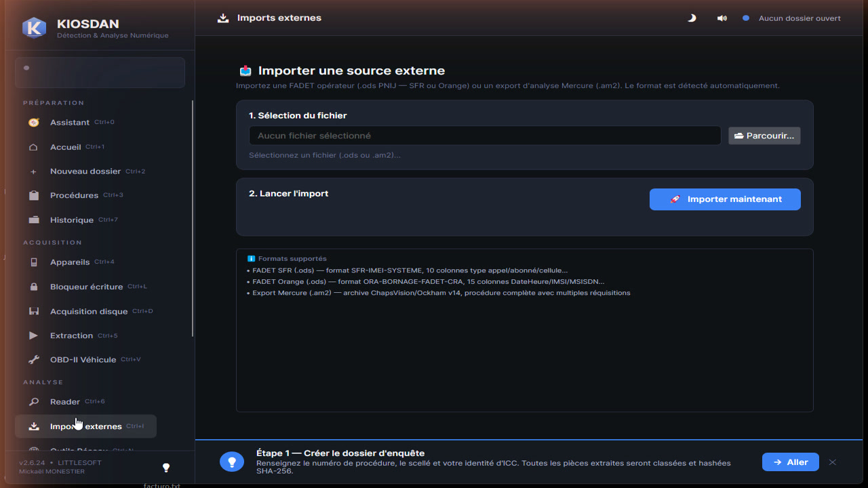The width and height of the screenshot is (868, 488).
Task: Click the Procédures clipboard icon
Action: click(34, 195)
